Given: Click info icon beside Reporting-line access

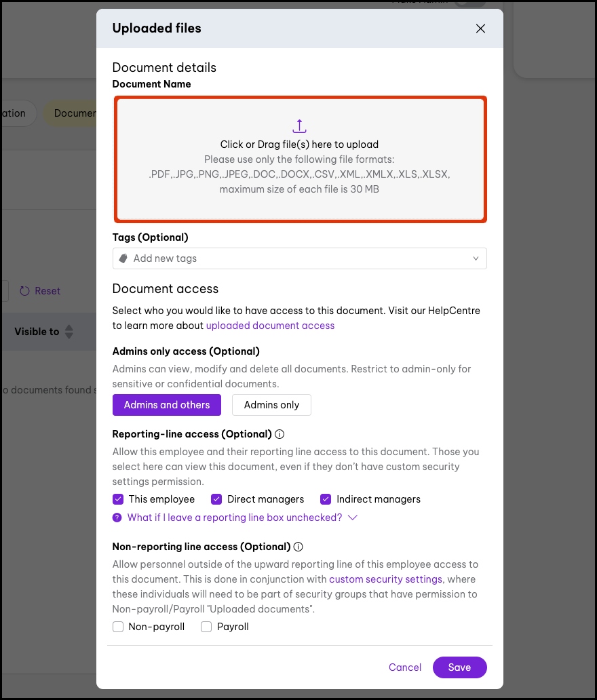Looking at the screenshot, I should click(280, 434).
